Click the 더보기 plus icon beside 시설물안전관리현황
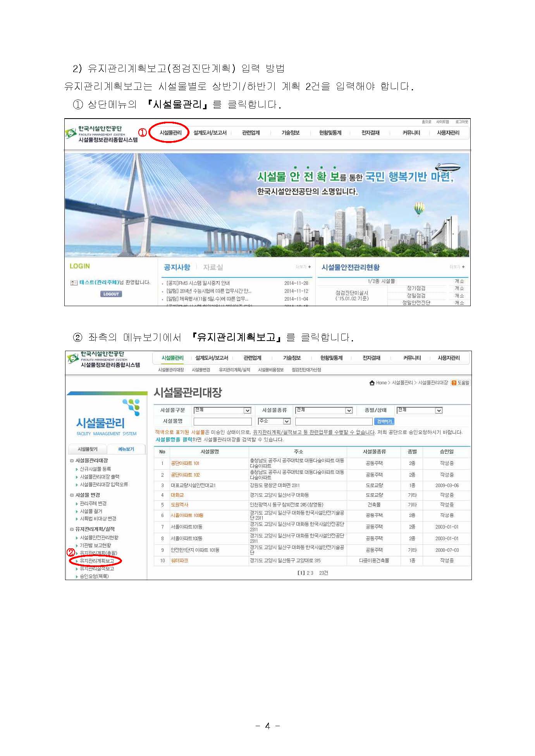This screenshot has width=535, height=756. 463,267
